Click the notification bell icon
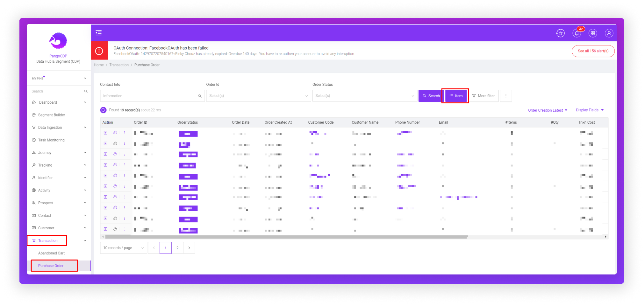This screenshot has width=644, height=305. 576,33
